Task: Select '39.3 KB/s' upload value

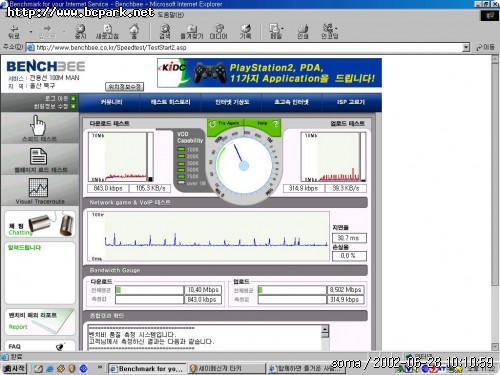Action: (346, 188)
